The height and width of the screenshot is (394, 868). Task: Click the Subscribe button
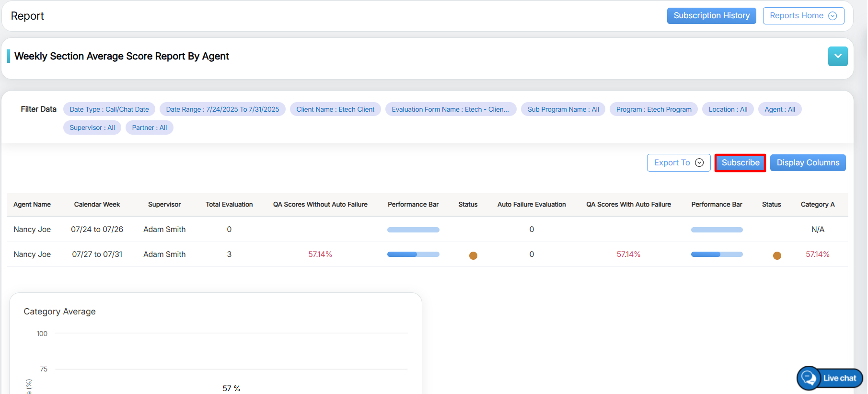pos(740,162)
